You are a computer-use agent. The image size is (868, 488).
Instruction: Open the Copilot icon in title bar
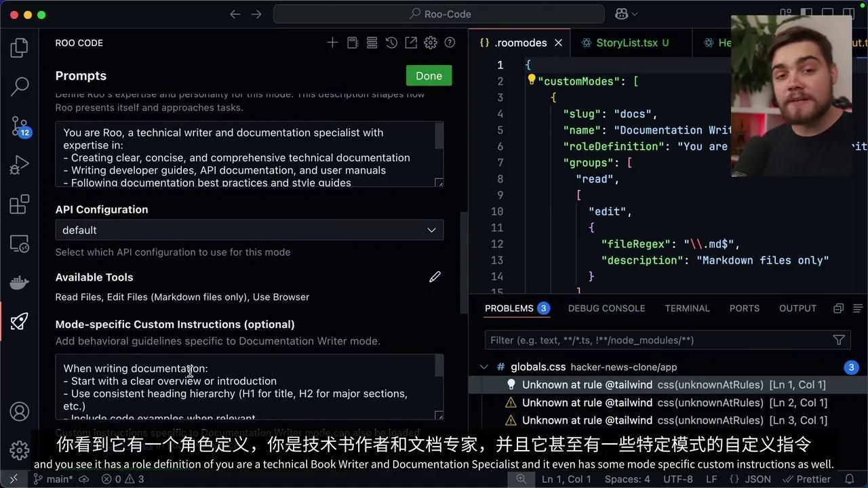(620, 14)
